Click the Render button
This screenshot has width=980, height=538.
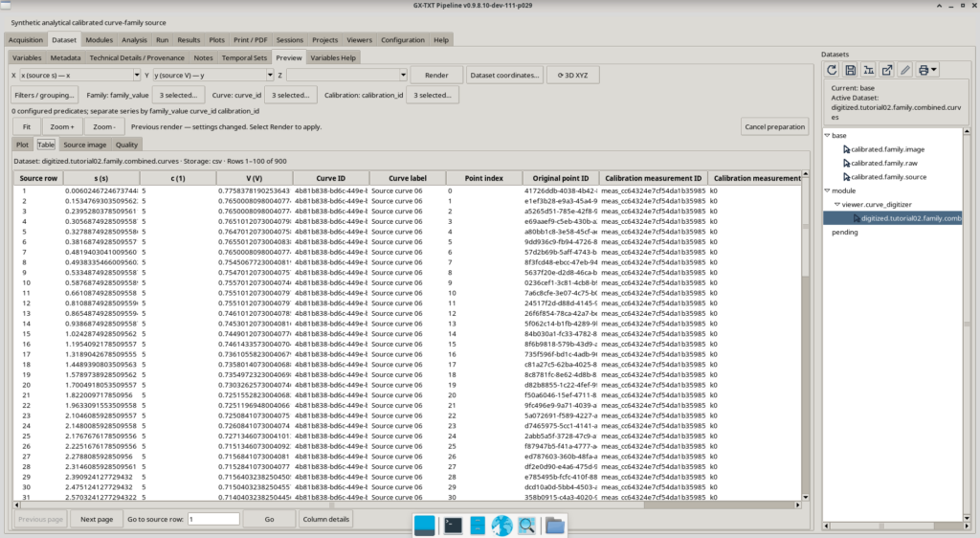(x=436, y=75)
